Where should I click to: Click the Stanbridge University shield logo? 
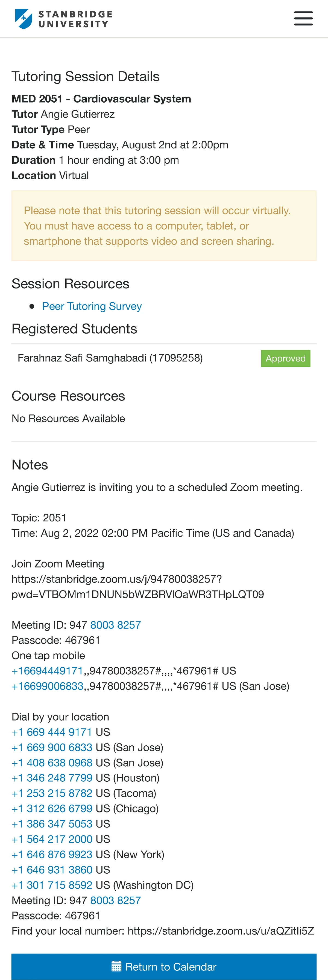coord(24,19)
